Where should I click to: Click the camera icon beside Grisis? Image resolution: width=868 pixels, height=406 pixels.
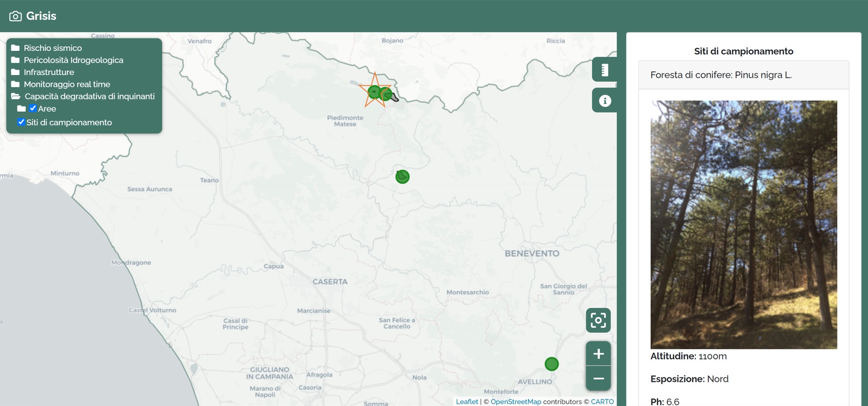click(x=15, y=16)
